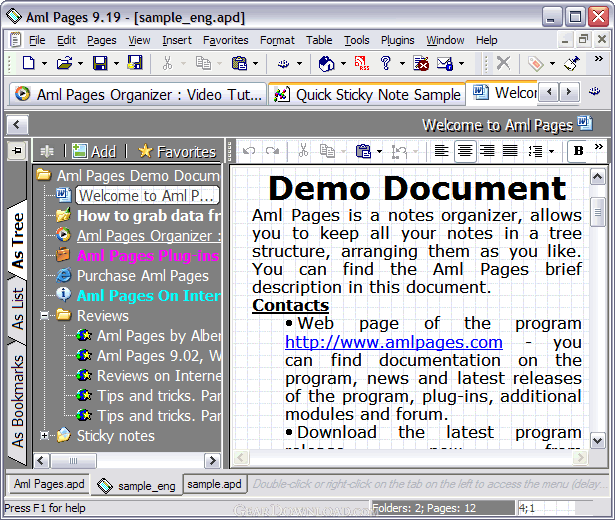This screenshot has height=520, width=615.
Task: Click the blue gear icon beside tab arrows
Action: click(595, 92)
